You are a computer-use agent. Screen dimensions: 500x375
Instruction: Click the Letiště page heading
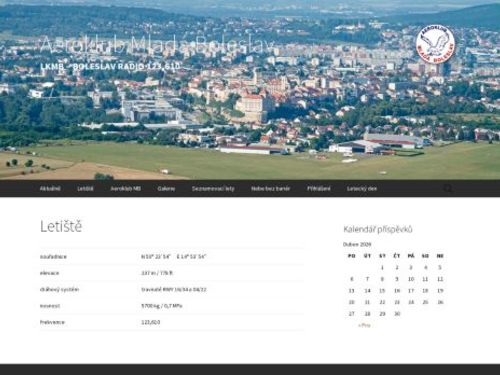pos(61,226)
